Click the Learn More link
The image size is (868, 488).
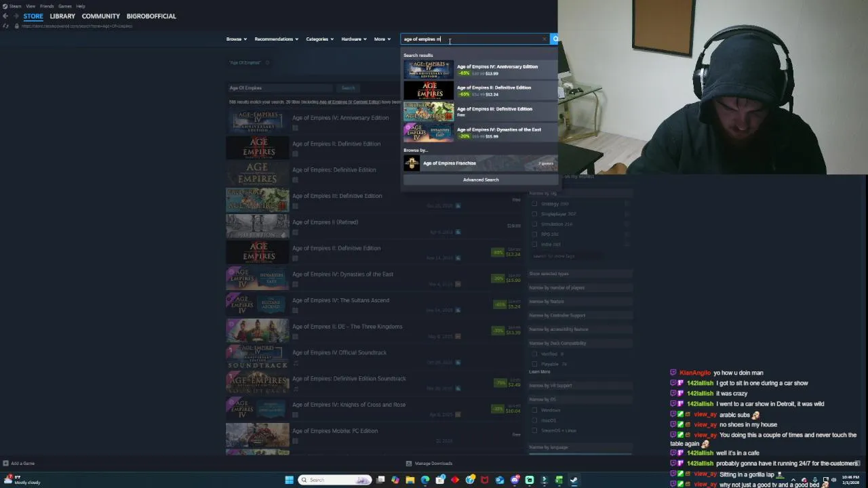pos(540,372)
